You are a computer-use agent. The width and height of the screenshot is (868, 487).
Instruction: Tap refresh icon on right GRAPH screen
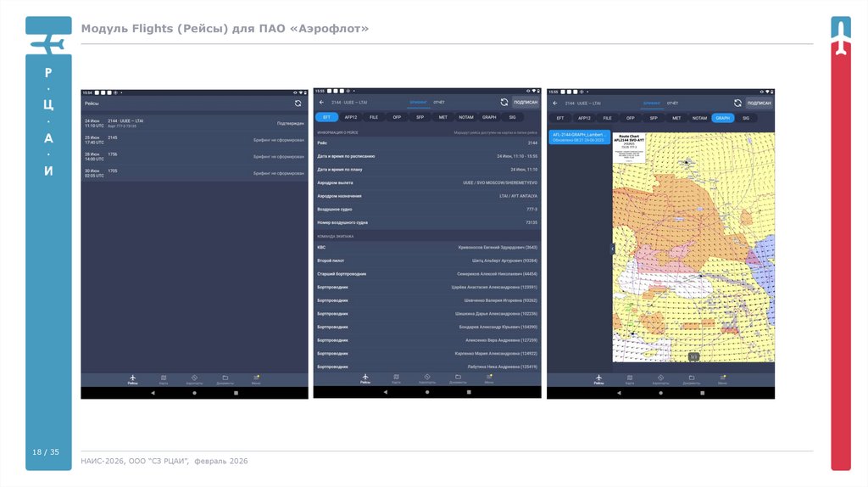pos(737,103)
